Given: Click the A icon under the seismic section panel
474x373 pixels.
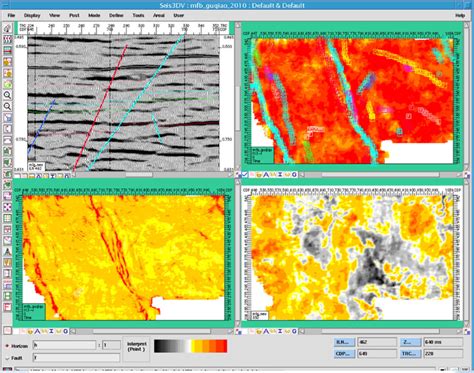Looking at the screenshot, I should (x=39, y=176).
